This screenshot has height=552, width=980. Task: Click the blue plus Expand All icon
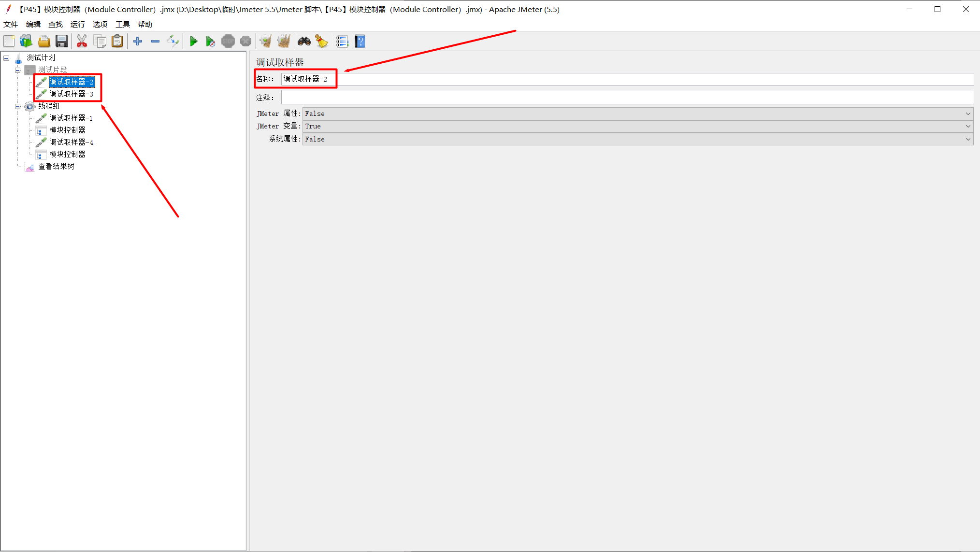138,42
